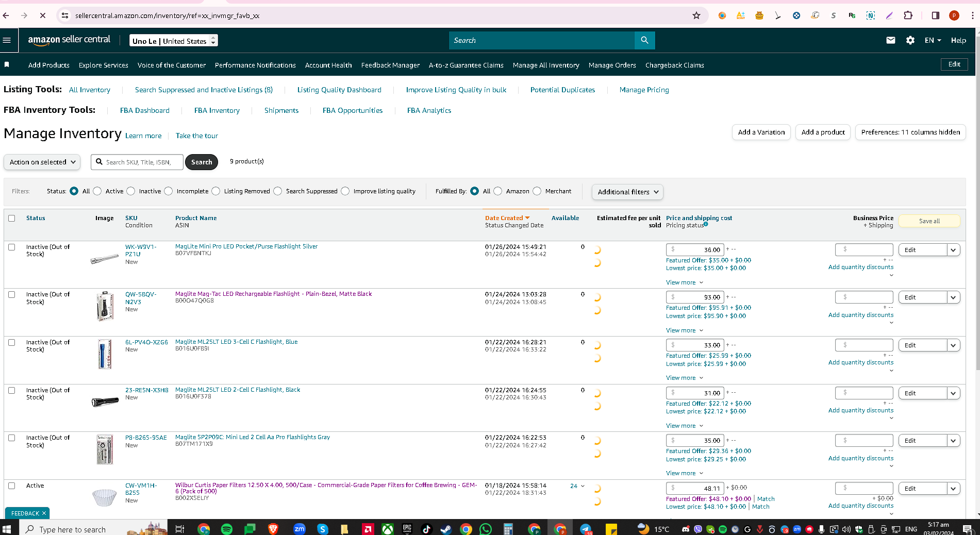Click the bookmark flag icon beside Add Products
The width and height of the screenshot is (980, 535).
(7, 64)
